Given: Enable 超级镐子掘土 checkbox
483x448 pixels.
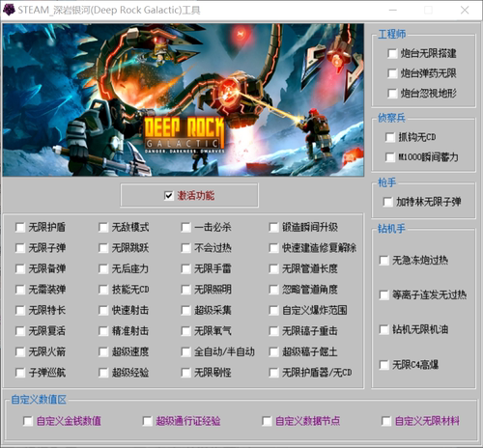Looking at the screenshot, I should [x=273, y=351].
